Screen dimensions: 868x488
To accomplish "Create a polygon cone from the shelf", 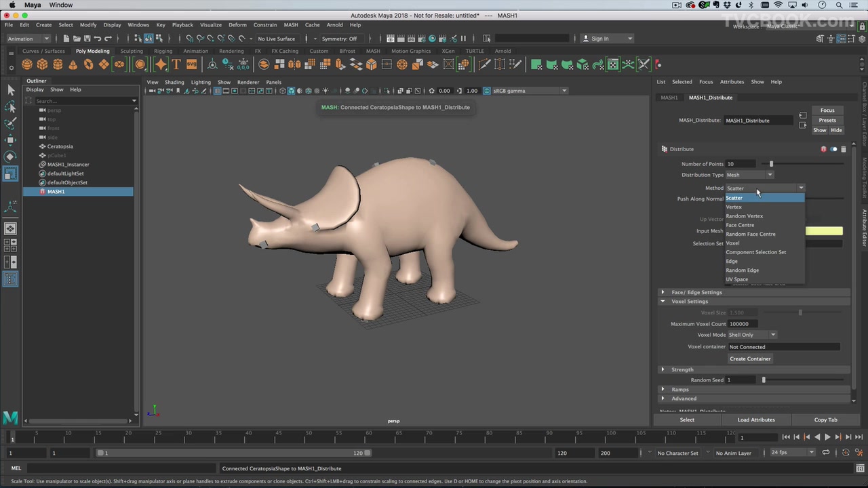I will (x=73, y=64).
